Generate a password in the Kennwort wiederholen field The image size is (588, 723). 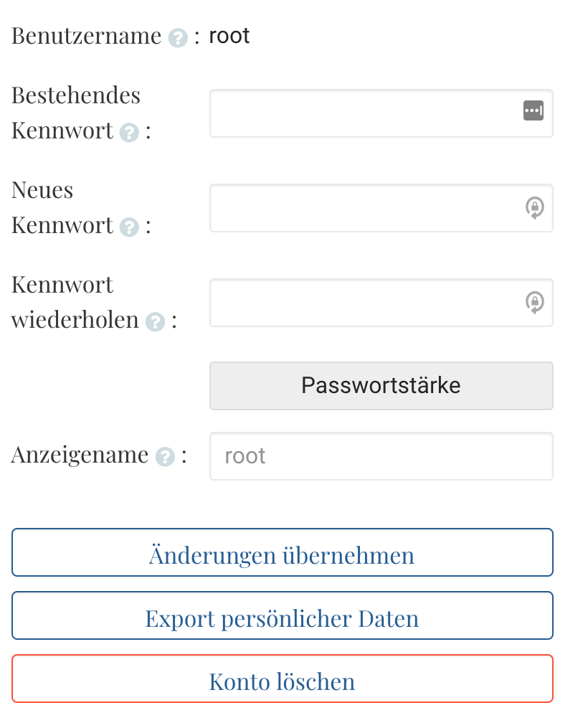[535, 303]
